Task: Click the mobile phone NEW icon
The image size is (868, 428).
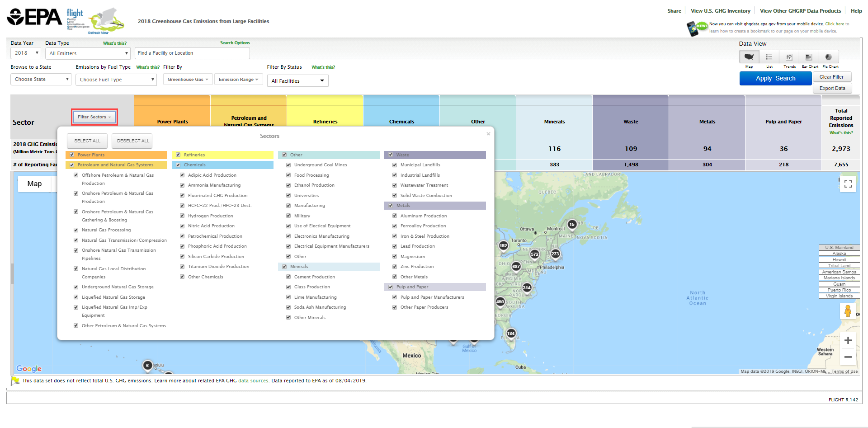Action: (697, 28)
